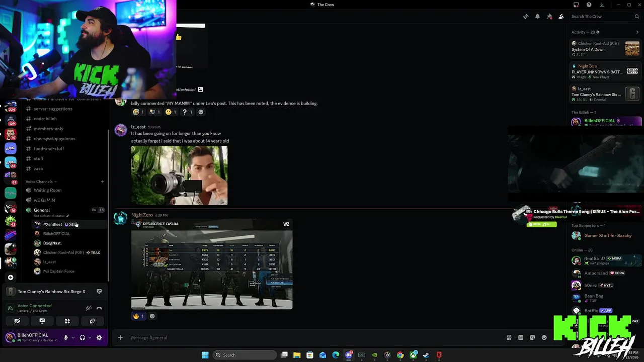
Task: Toggle the question mark reaction
Action: click(x=188, y=112)
